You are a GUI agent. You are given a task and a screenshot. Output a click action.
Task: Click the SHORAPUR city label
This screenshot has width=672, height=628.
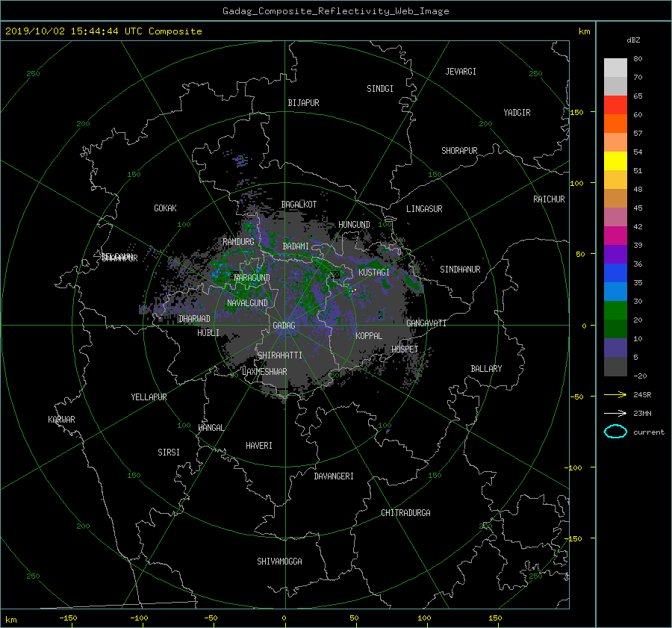point(459,151)
